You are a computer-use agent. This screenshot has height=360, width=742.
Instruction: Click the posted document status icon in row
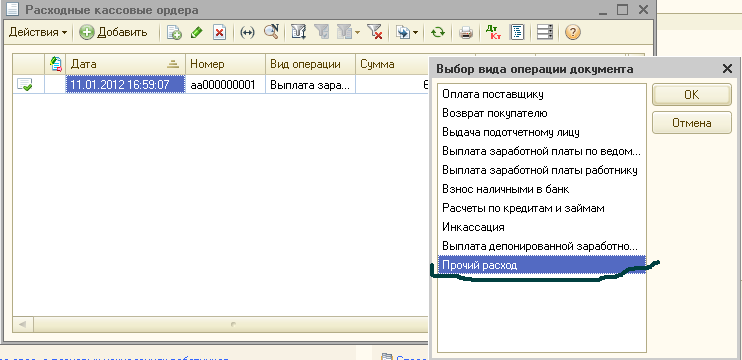click(x=25, y=85)
